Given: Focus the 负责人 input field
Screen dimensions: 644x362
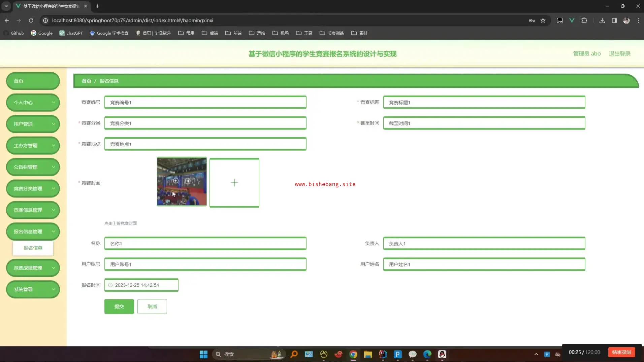Looking at the screenshot, I should [484, 244].
